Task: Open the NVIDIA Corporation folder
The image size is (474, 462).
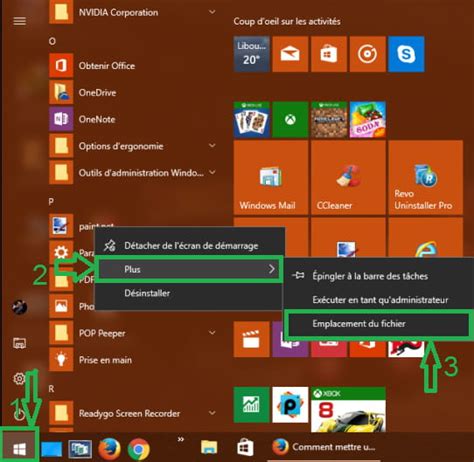Action: (x=133, y=12)
